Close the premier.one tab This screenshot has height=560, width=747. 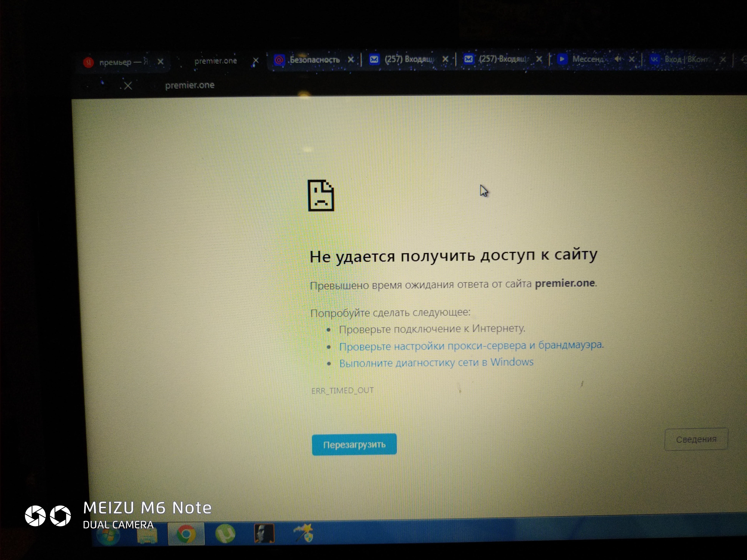(256, 61)
